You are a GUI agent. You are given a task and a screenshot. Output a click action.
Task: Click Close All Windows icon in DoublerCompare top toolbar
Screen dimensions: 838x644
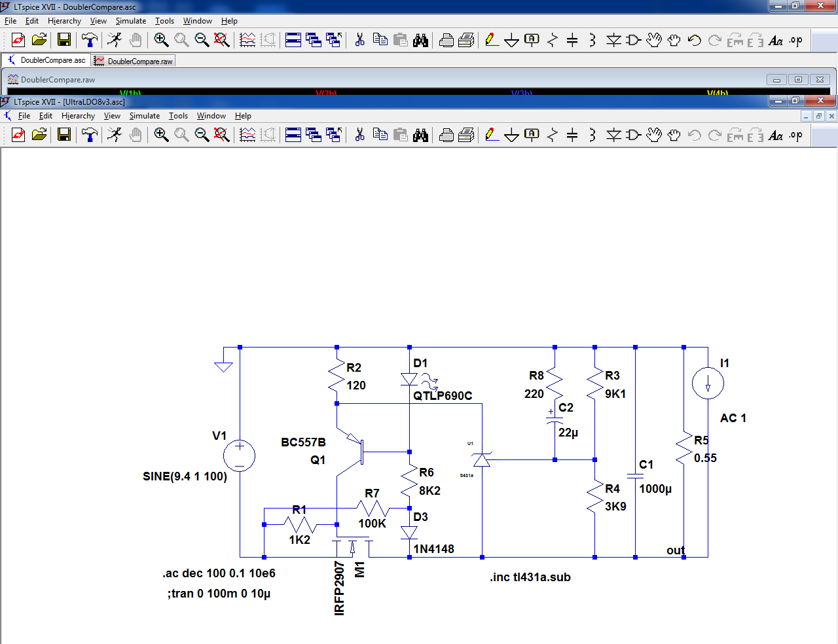(x=334, y=40)
